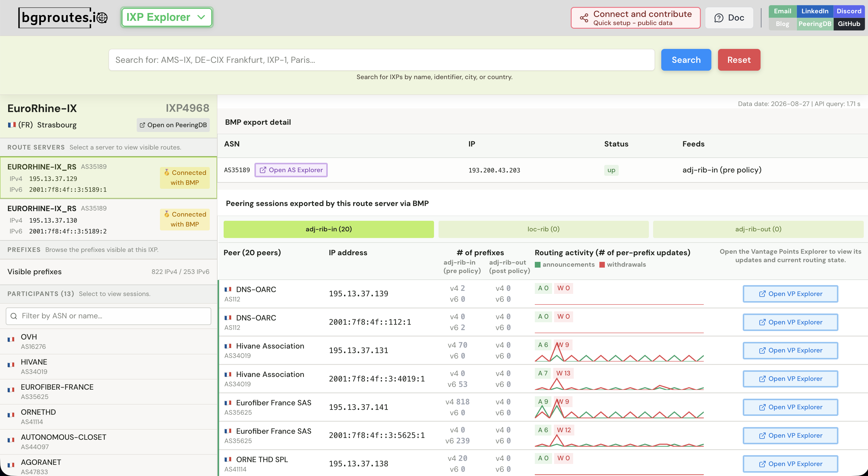Click the external-link icon on Open on PeeringDB

click(x=142, y=125)
